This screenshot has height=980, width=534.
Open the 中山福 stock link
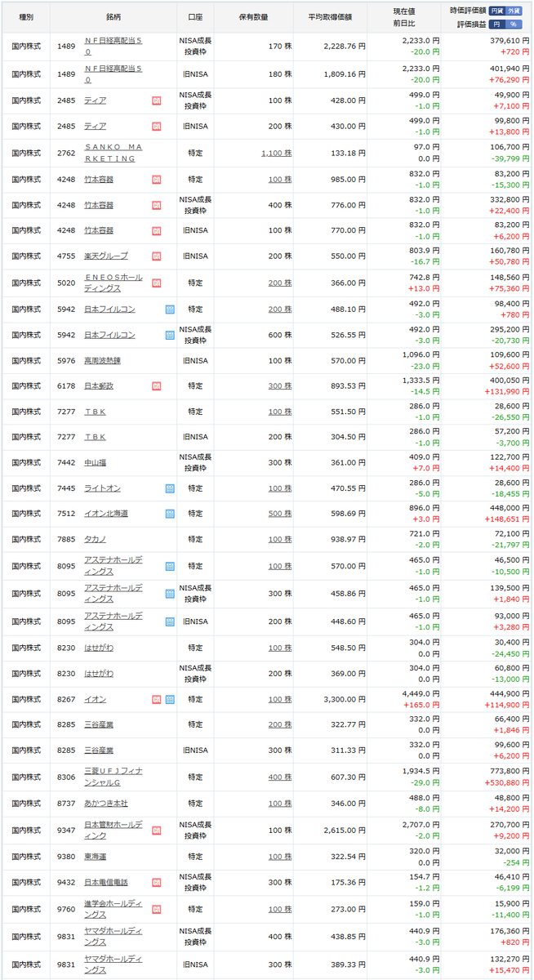click(95, 462)
